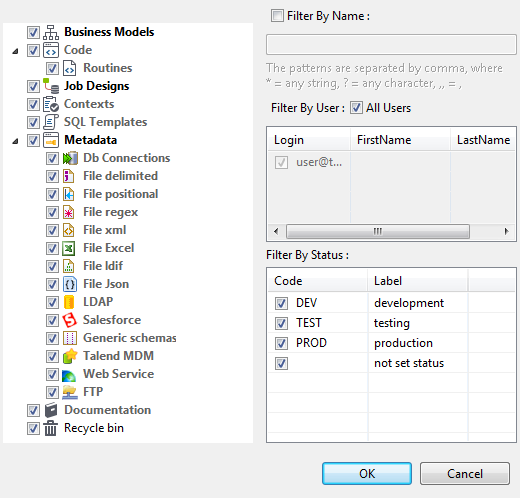Click the Db Connections icon

[70, 158]
